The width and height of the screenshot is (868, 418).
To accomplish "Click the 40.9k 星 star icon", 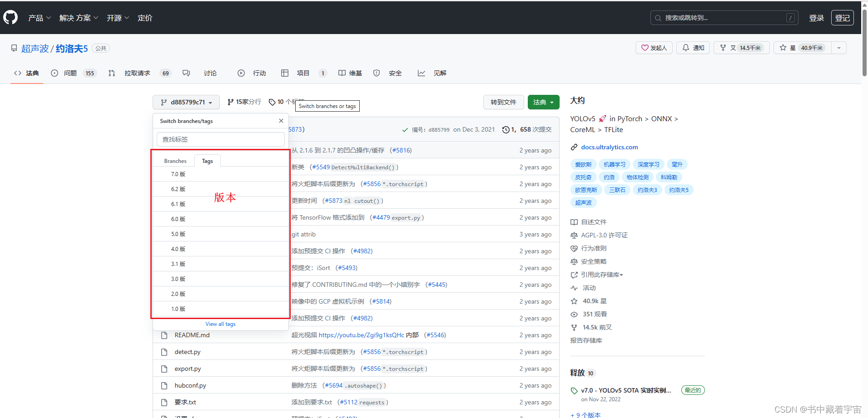I will [x=574, y=301].
